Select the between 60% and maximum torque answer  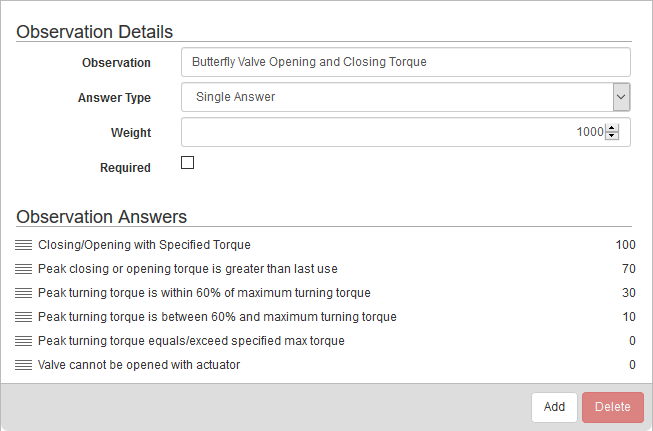(217, 317)
